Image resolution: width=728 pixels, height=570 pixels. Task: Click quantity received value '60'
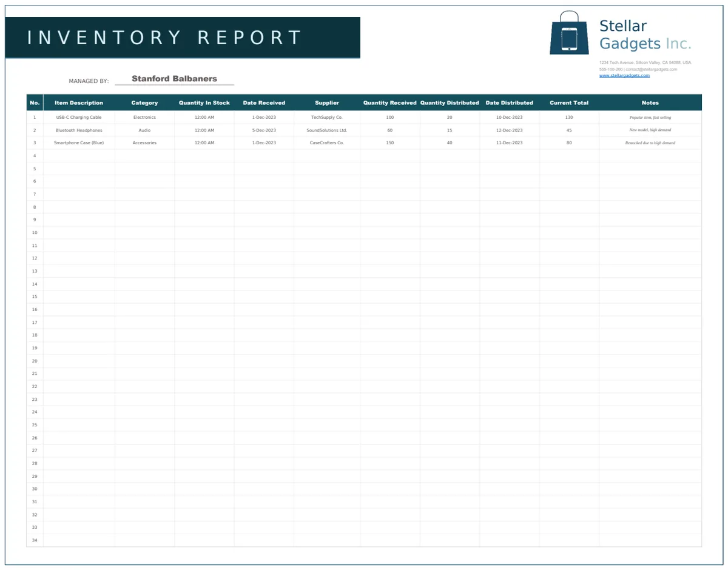point(390,130)
